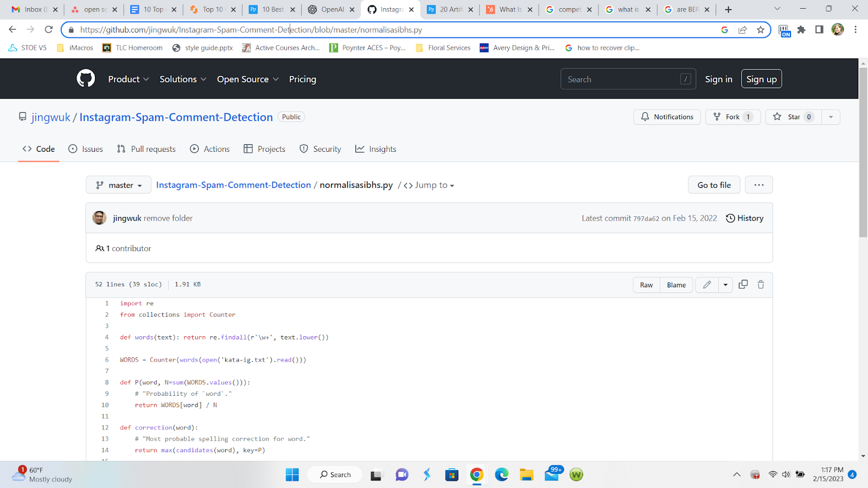Open the Security tab

(x=320, y=149)
